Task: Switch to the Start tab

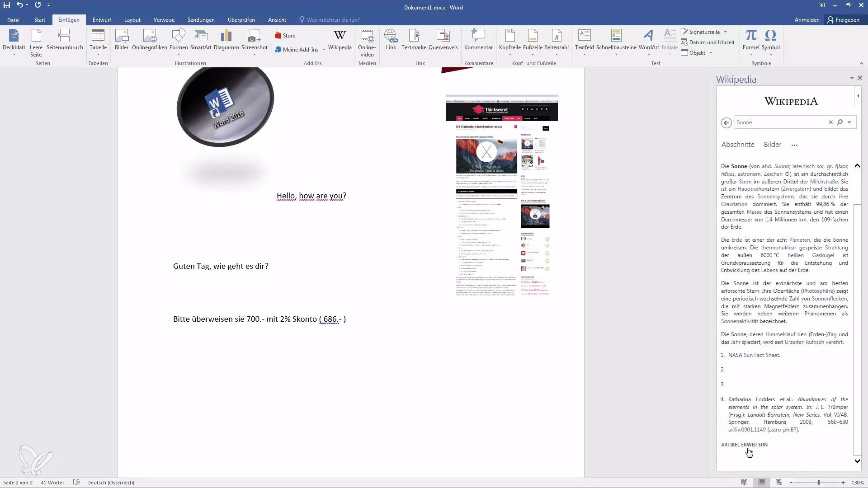Action: point(40,20)
